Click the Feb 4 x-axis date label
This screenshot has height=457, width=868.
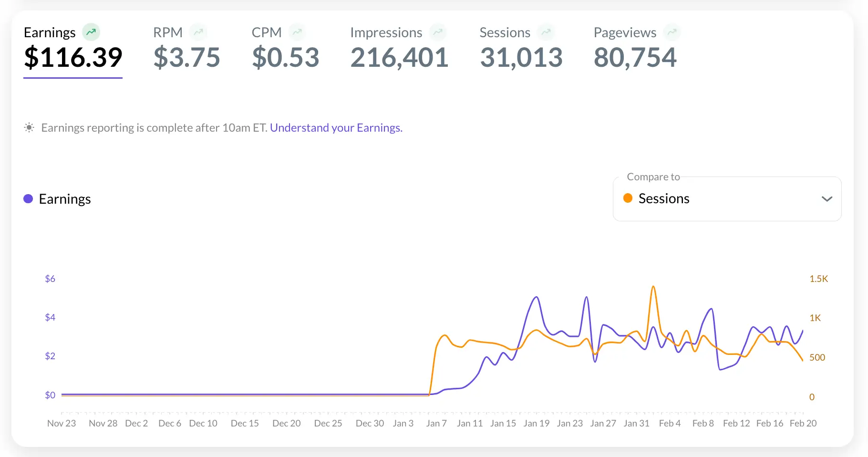670,423
